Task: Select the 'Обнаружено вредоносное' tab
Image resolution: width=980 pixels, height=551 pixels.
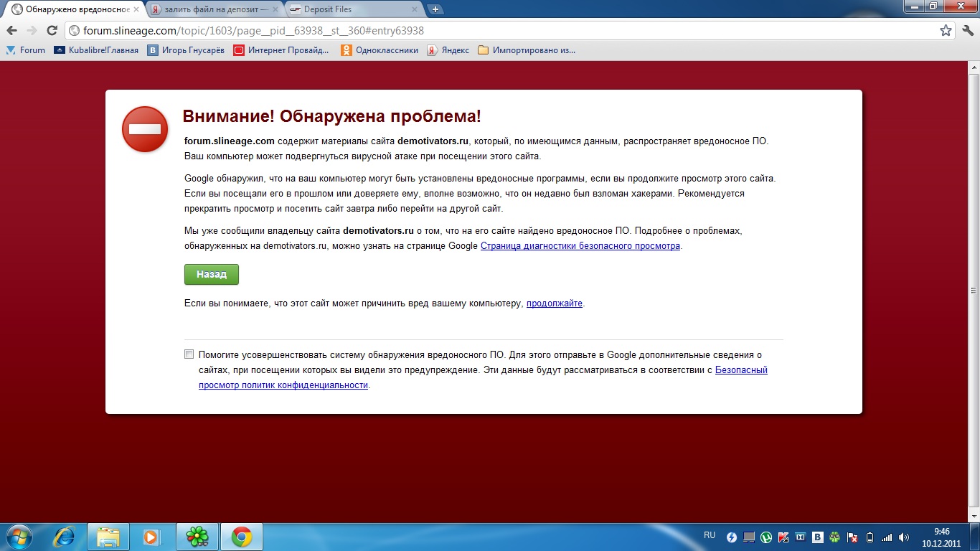Action: point(75,9)
